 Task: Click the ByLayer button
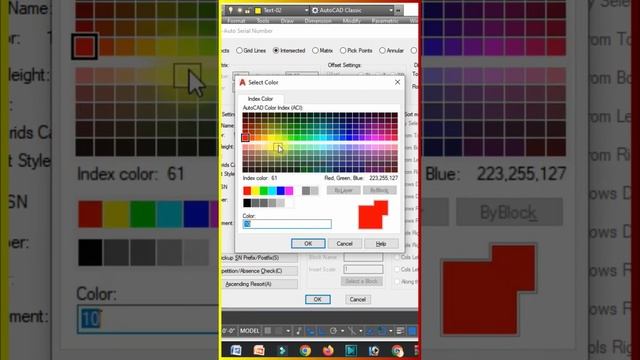[343, 190]
